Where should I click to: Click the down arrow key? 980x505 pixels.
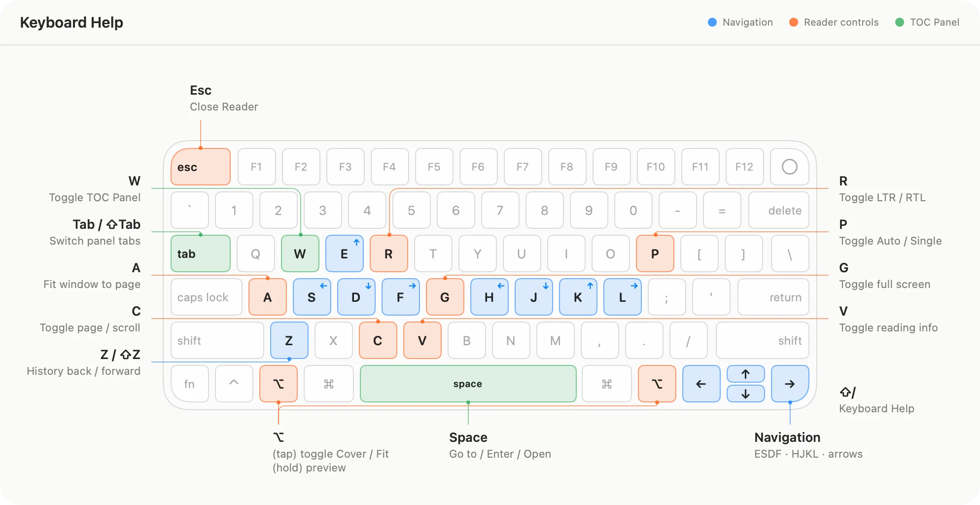[746, 394]
